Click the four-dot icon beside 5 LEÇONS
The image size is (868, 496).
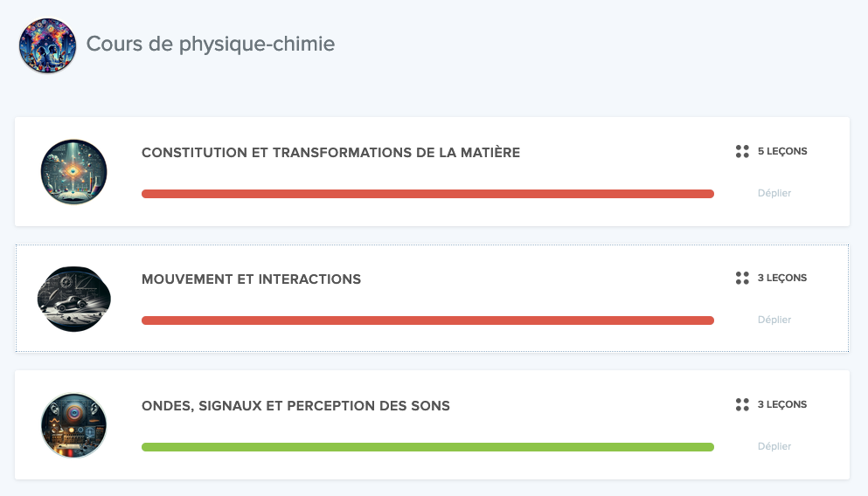742,151
